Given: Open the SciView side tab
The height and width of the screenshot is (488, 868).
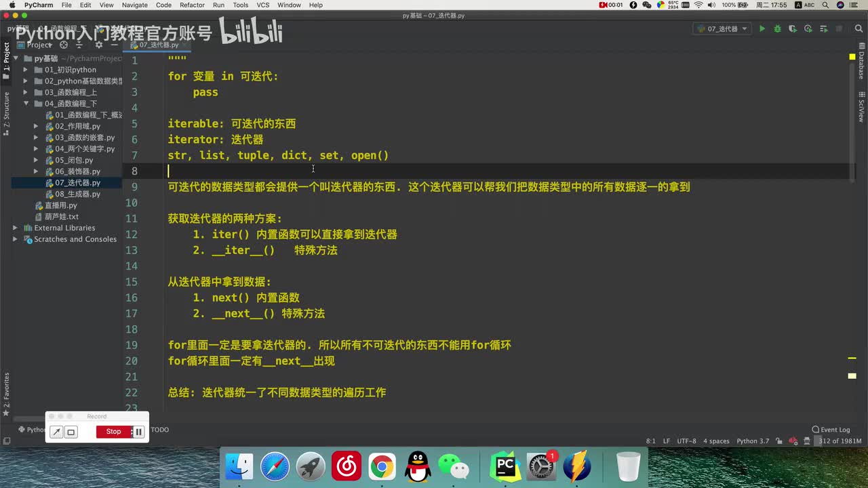Looking at the screenshot, I should (x=861, y=108).
